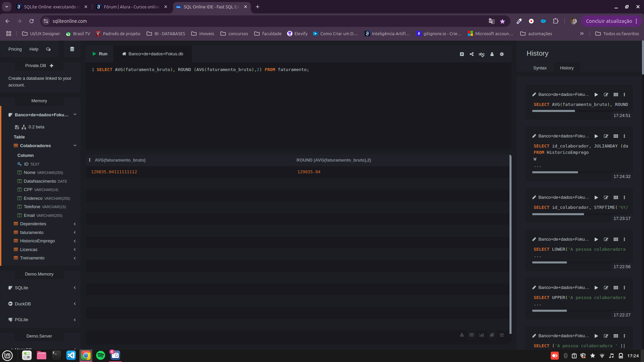Screen dimensions: 644x362
Task: Click pencil icon on the 17:23:17 history entry
Action: (x=534, y=198)
